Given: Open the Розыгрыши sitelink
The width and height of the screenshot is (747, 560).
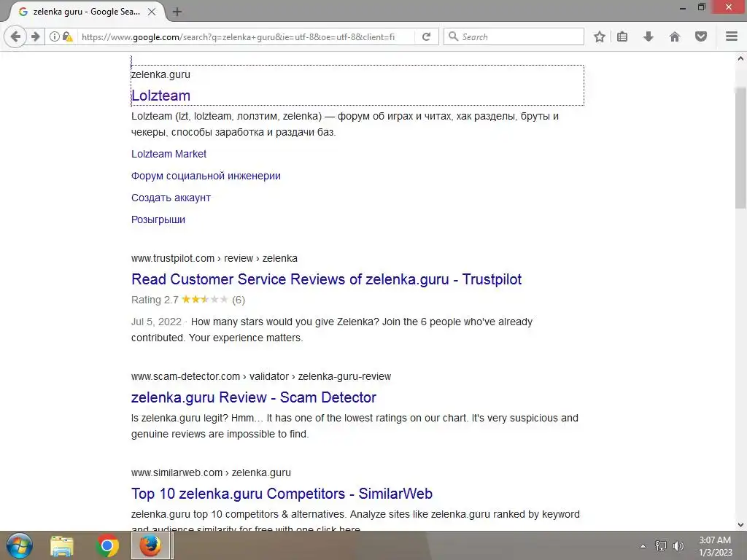Looking at the screenshot, I should tap(158, 219).
